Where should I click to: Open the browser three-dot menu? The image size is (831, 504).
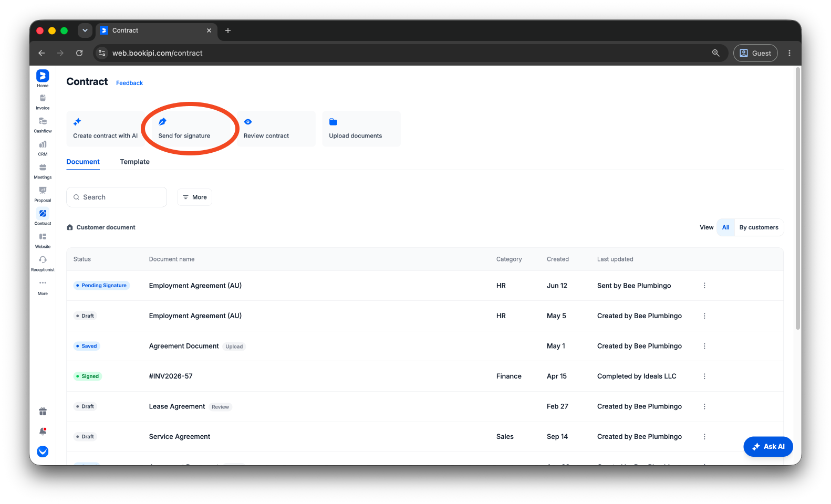pyautogui.click(x=790, y=53)
